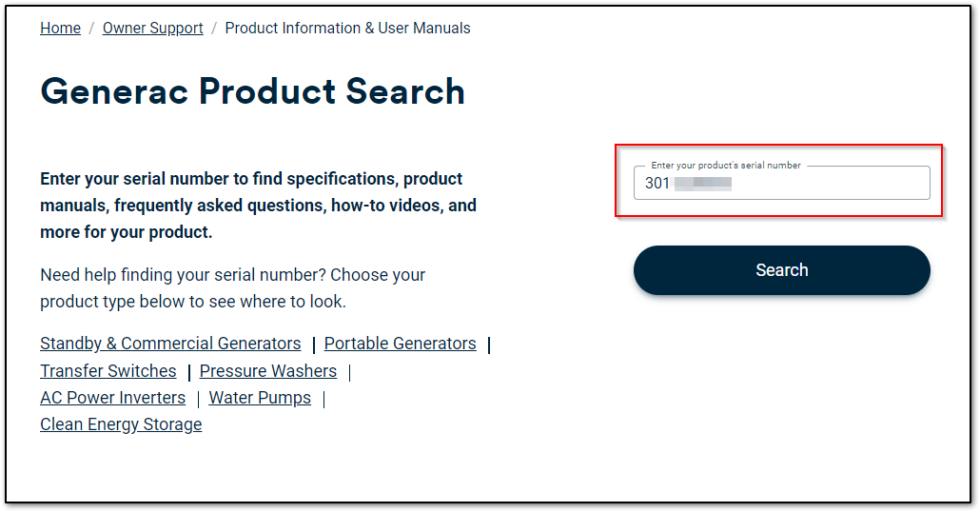Viewport: 980px width, 512px height.
Task: Choose the Pressure Washers link
Action: click(267, 371)
